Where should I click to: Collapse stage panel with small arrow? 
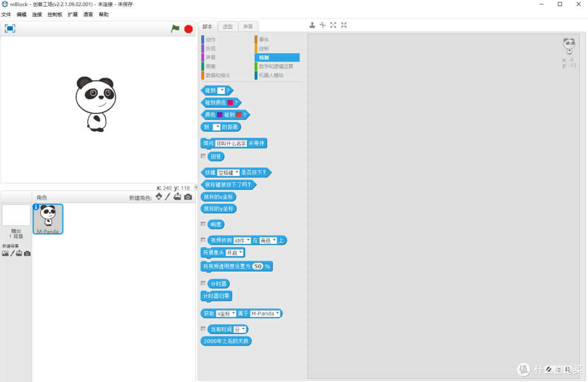click(196, 187)
